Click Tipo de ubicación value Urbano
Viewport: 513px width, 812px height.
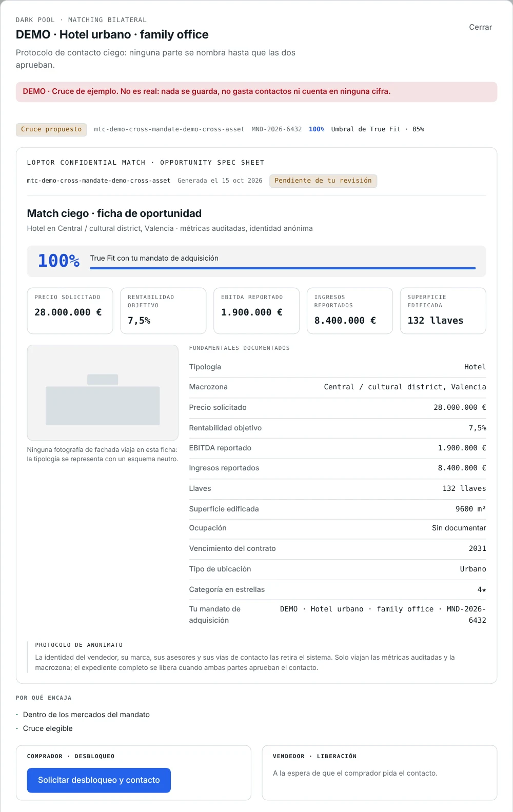[x=473, y=569]
